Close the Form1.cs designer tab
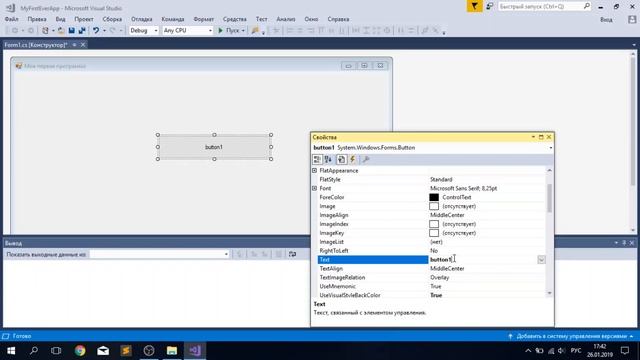The height and width of the screenshot is (360, 640). point(83,45)
